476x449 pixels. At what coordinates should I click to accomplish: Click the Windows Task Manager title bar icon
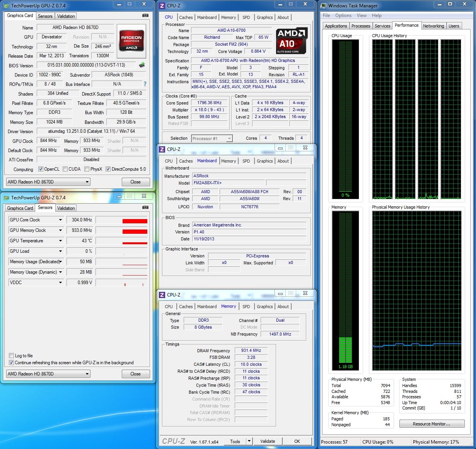(323, 5)
